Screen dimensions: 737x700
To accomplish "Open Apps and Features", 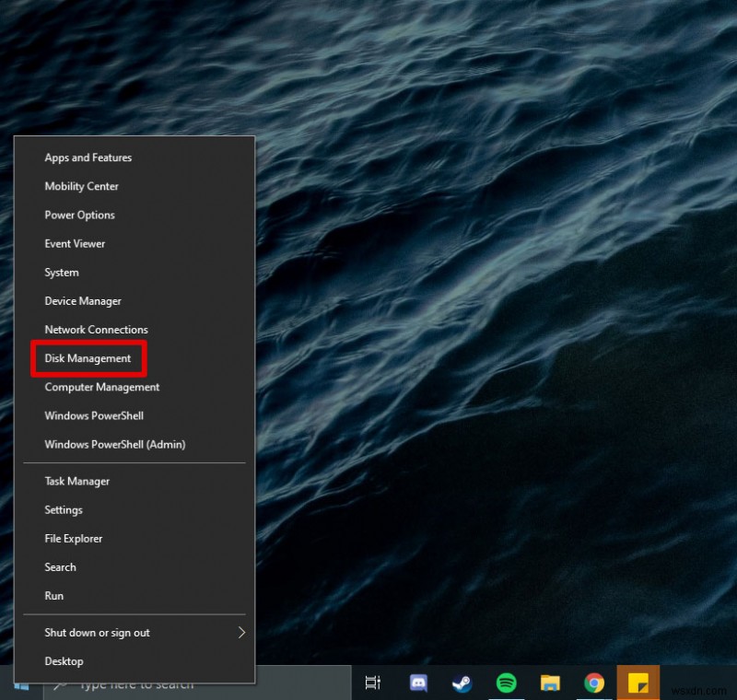I will point(88,157).
